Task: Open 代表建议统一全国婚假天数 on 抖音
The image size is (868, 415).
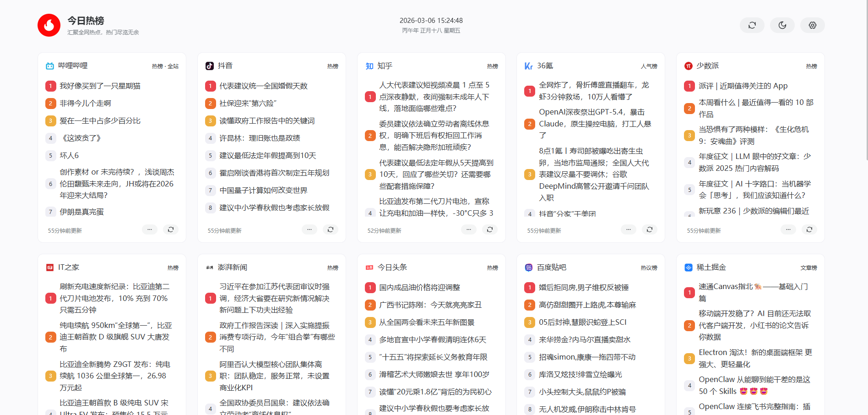Action: coord(263,86)
